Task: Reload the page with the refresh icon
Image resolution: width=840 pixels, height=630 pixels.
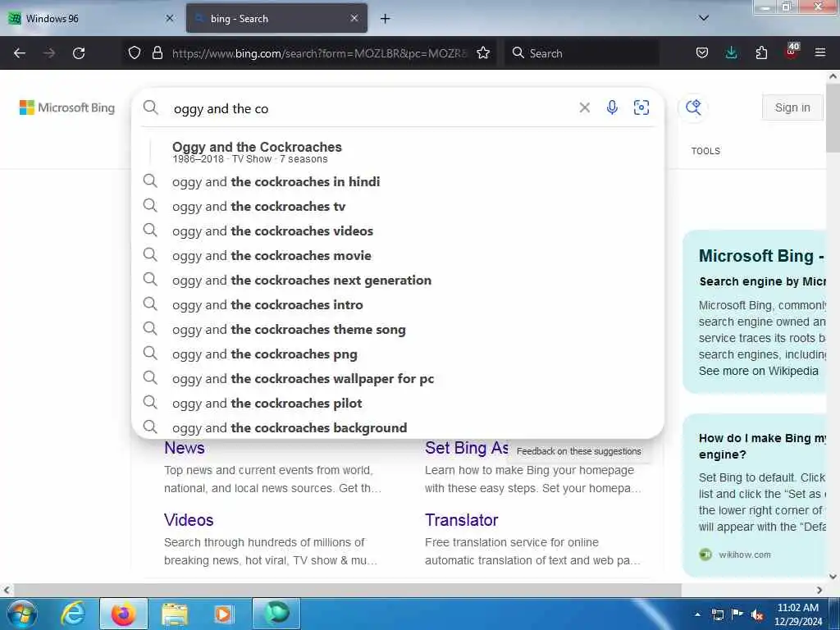Action: (x=79, y=53)
